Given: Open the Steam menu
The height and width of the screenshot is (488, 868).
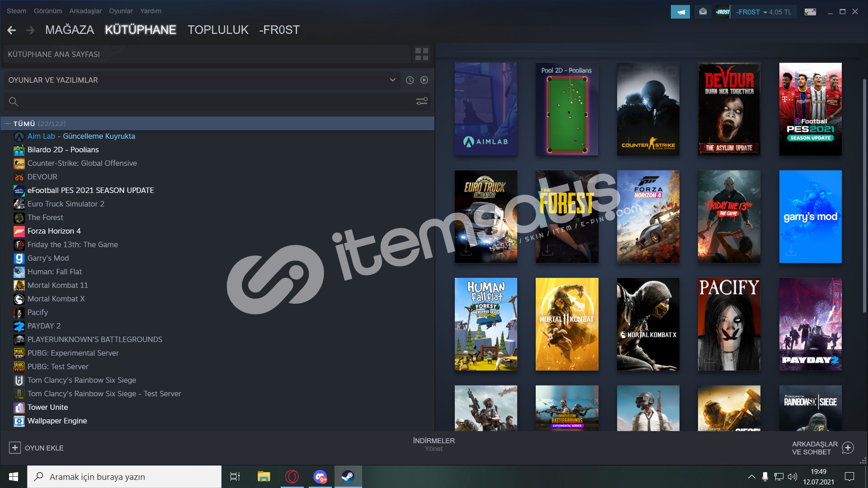Looking at the screenshot, I should point(16,11).
